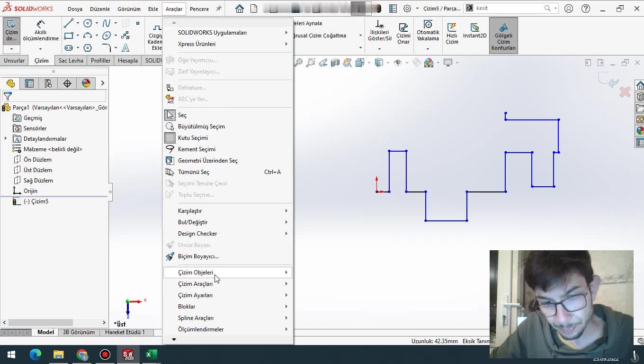Pin the menu bar with pushpin
The height and width of the screenshot is (364, 644).
[218, 9]
